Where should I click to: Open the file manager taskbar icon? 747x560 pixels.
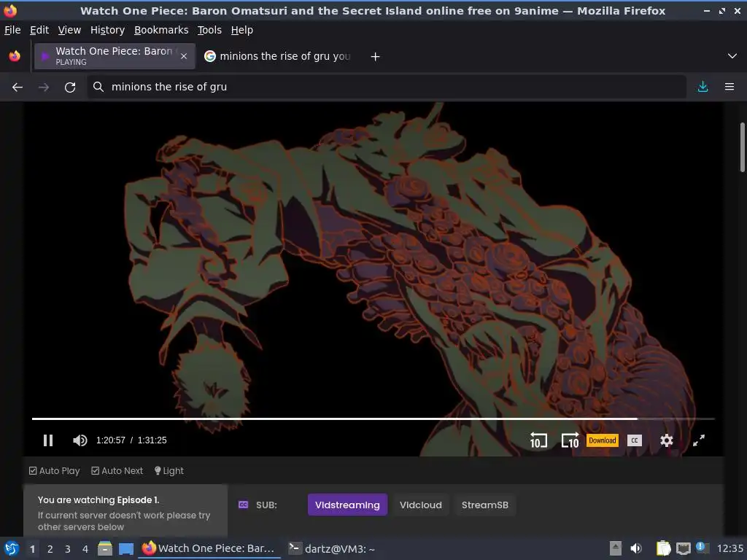coord(105,548)
